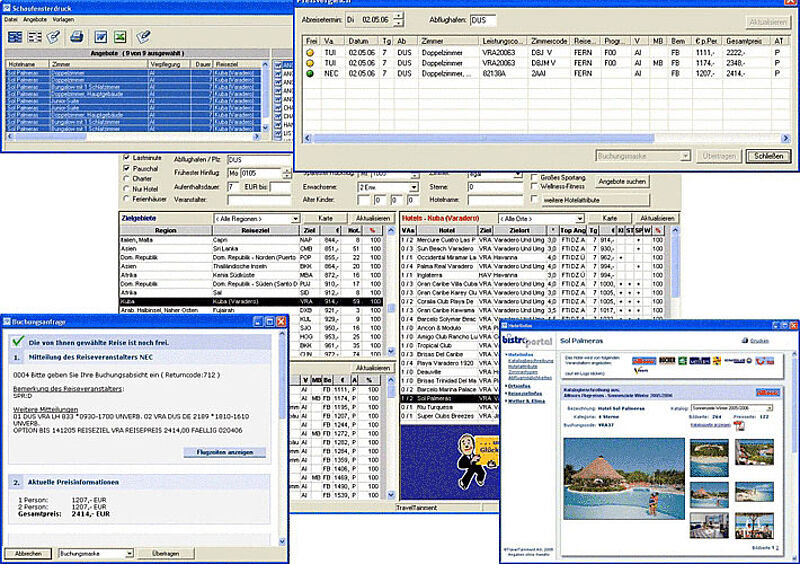Open the Katalog dropdown in Hotelinfos

point(732,408)
